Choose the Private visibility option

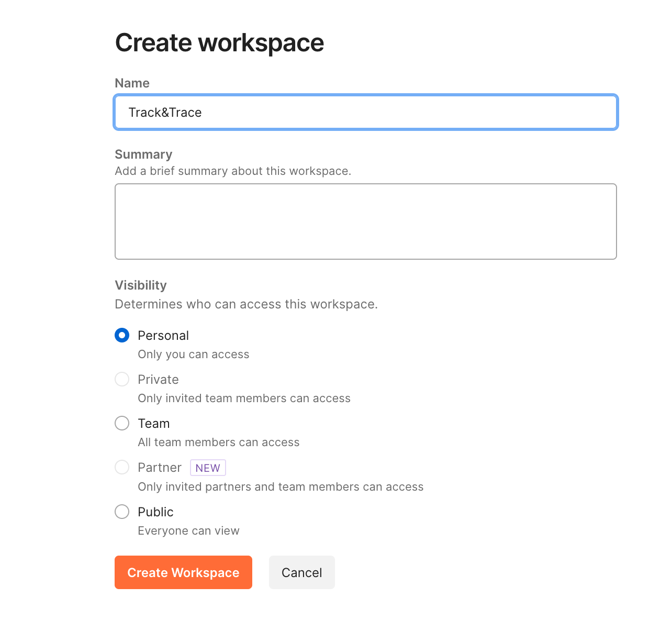click(121, 379)
